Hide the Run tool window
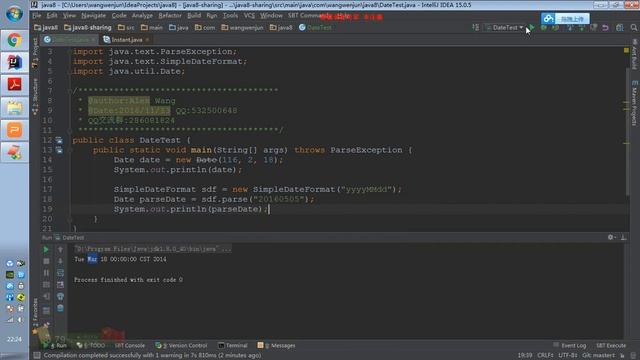 coord(623,237)
